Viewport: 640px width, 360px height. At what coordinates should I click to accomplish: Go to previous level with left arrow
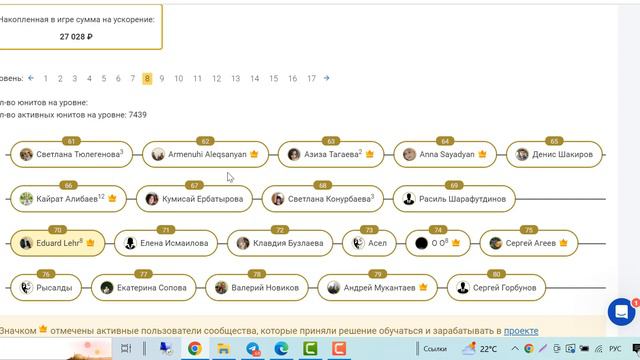31,78
